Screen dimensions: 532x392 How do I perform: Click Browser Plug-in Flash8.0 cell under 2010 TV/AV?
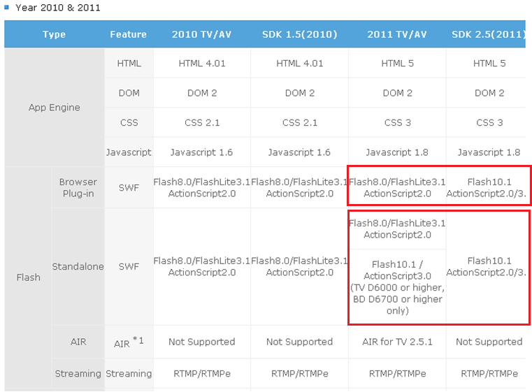coord(202,187)
